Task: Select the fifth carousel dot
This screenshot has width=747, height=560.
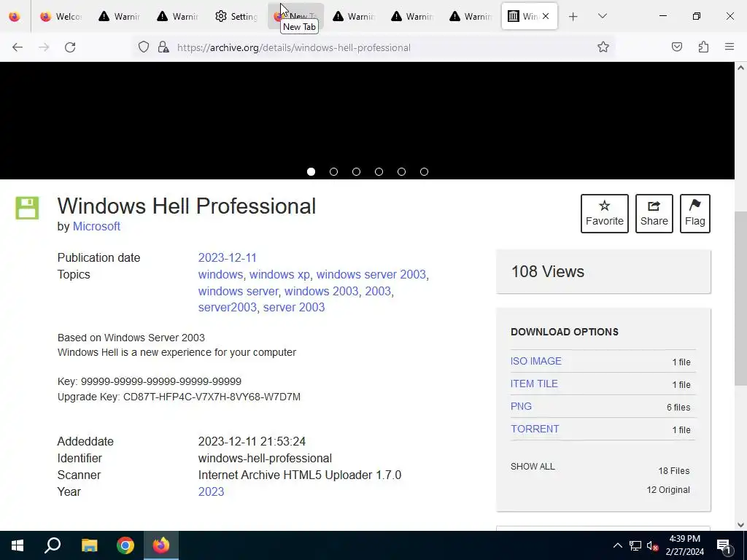Action: coord(402,171)
